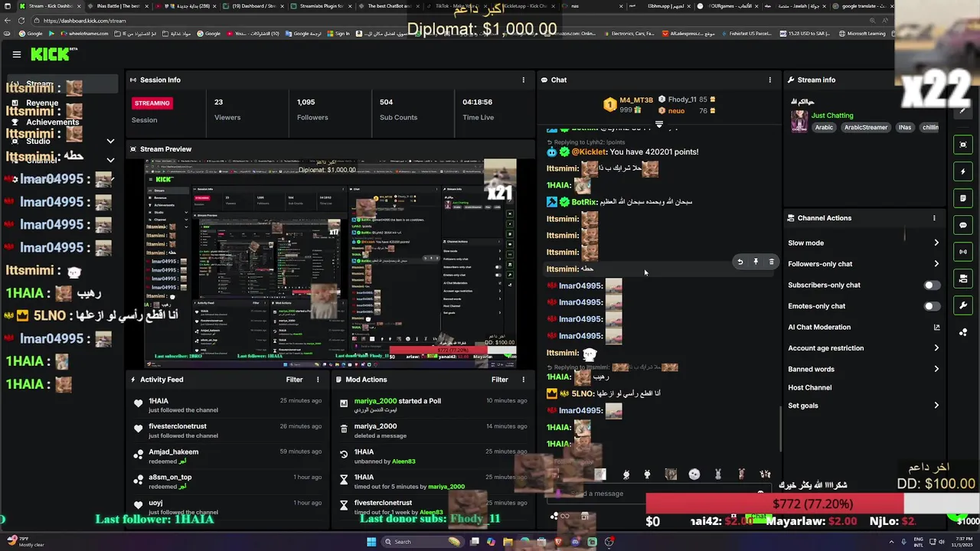
Task: Toggle Emotes-only chat switch
Action: [x=931, y=306]
